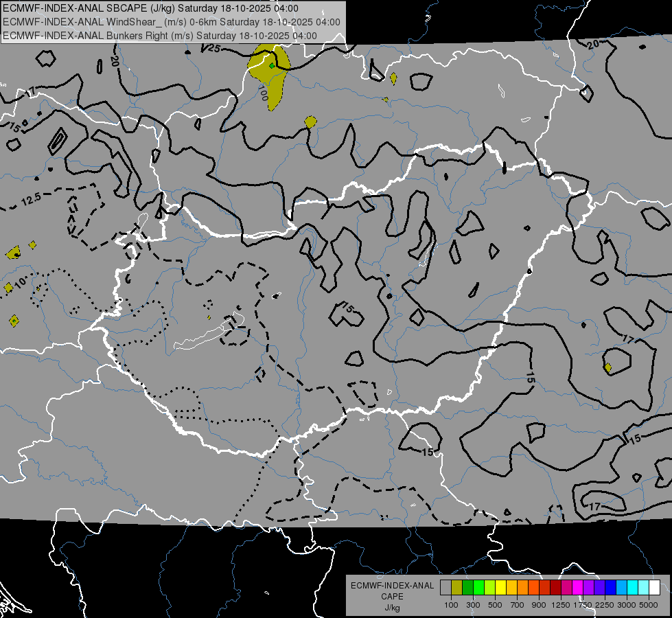
Task: Select the bright green legend swatch
Action: point(478,587)
